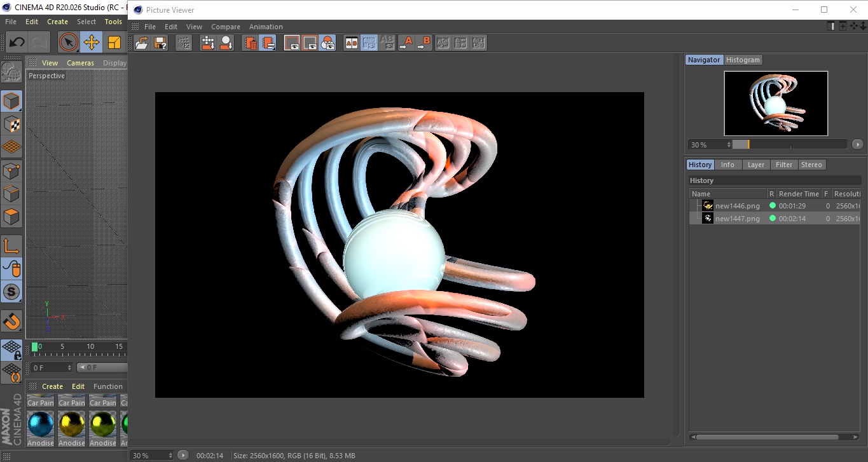This screenshot has width=868, height=462.
Task: Switch to the Layer tab
Action: [x=755, y=165]
